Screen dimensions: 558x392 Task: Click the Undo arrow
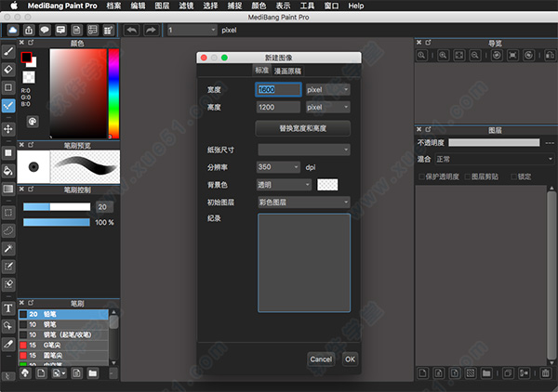click(x=132, y=31)
